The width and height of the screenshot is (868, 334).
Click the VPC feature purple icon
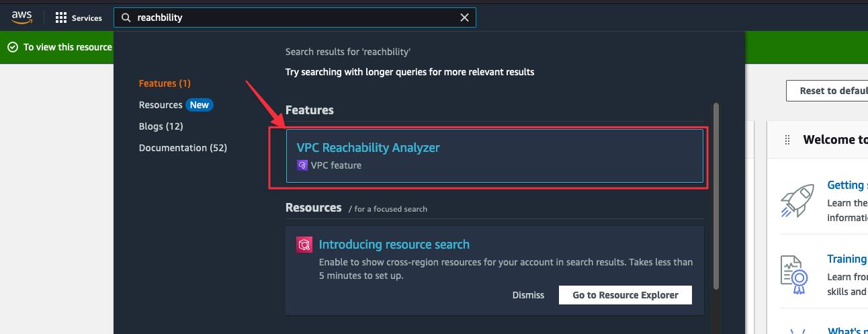point(302,165)
